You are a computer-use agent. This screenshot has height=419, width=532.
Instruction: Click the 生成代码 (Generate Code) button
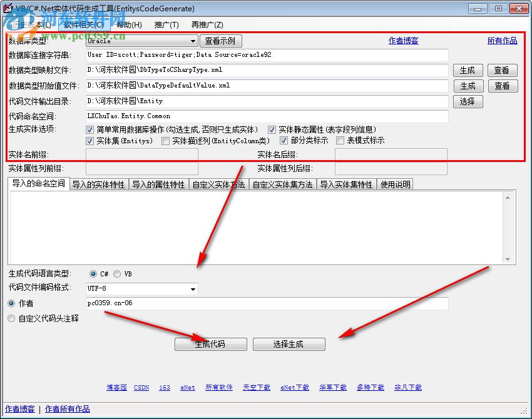(210, 344)
